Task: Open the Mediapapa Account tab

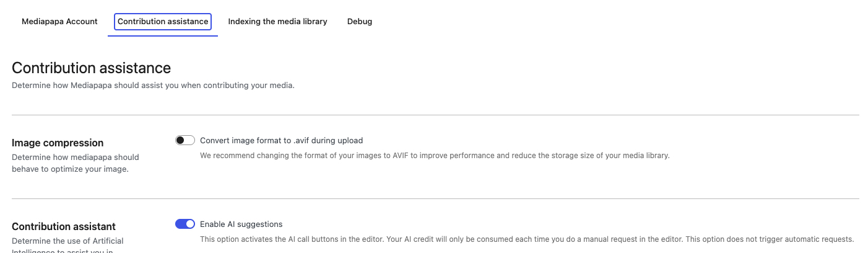Action: [59, 21]
